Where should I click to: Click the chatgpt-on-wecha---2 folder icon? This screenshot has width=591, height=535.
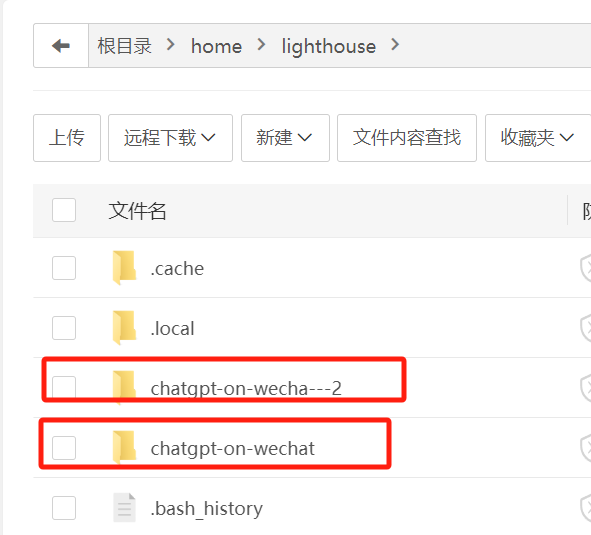pos(124,388)
